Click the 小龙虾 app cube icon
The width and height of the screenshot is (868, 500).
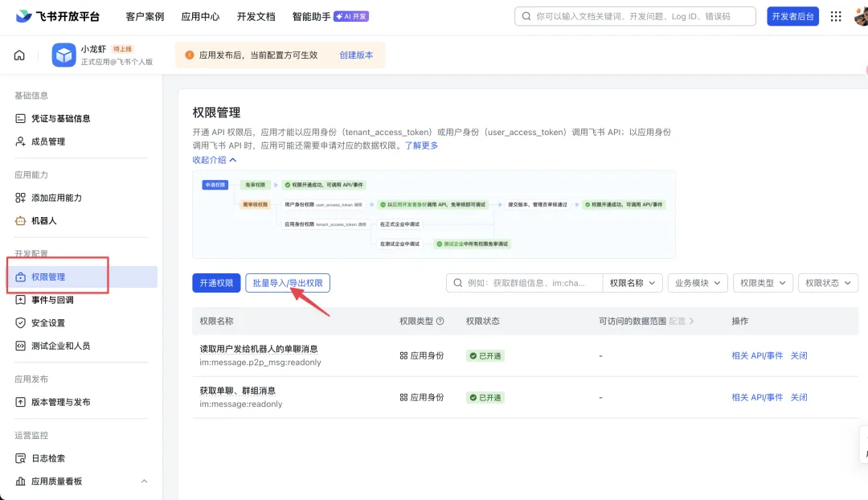[63, 55]
